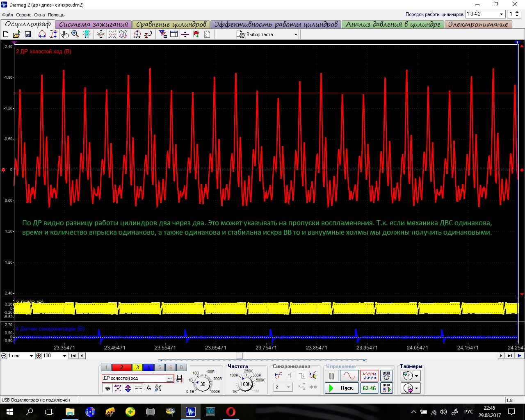Click the channel probe swap icon
The image size is (525, 420).
pos(180,379)
